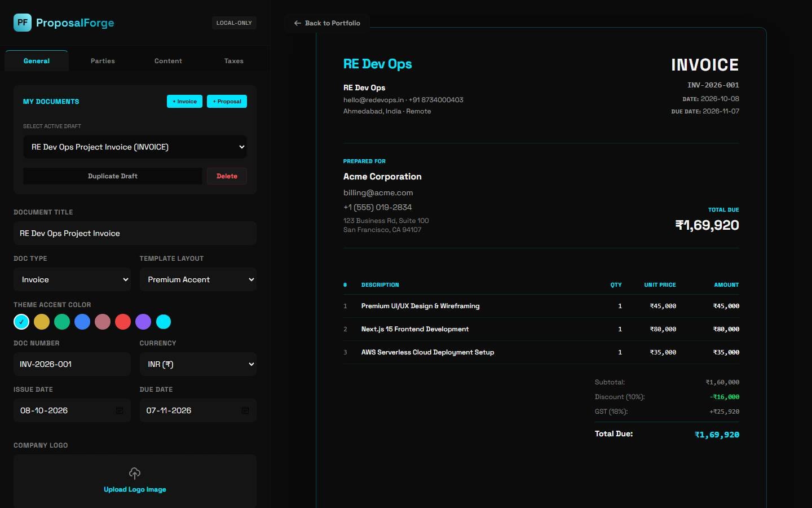Open the due date calendar picker icon
This screenshot has width=812, height=508.
(245, 410)
